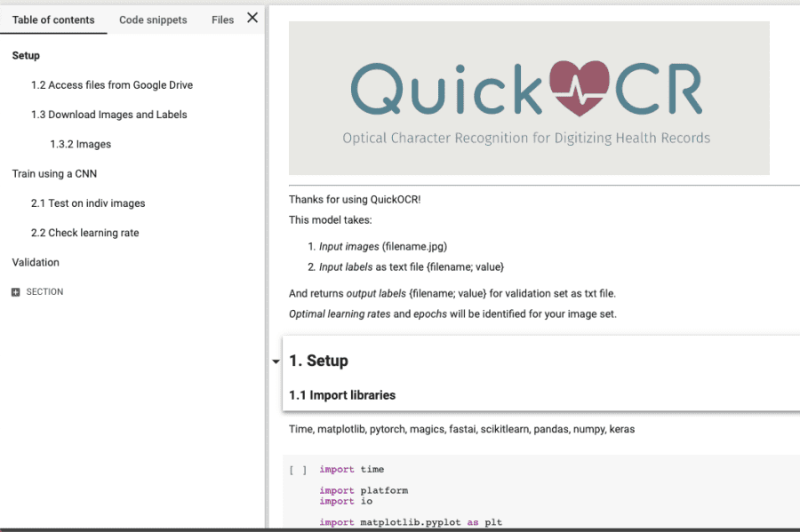Jump to Train using a CNN section
800x532 pixels.
coord(54,174)
